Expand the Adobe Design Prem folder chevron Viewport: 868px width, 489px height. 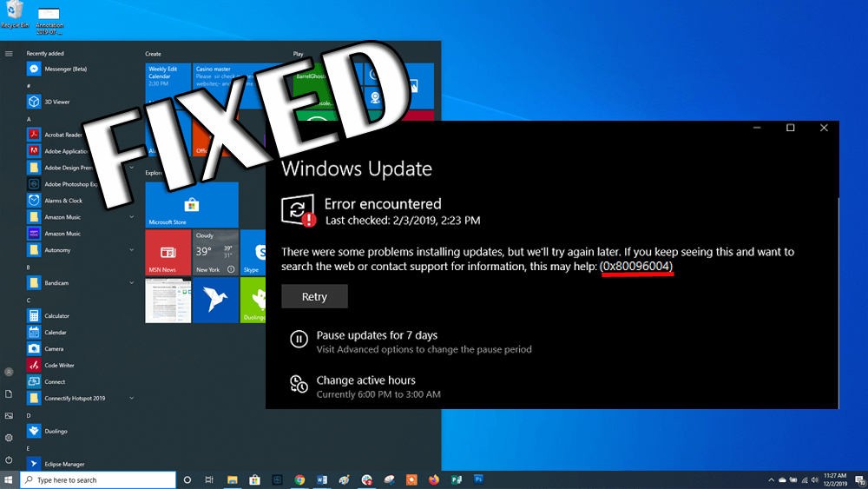click(132, 168)
